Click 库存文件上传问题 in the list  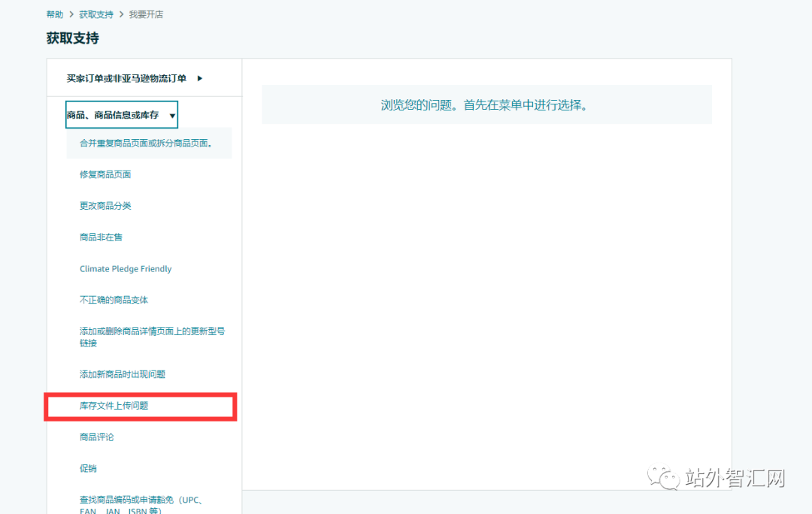click(114, 406)
